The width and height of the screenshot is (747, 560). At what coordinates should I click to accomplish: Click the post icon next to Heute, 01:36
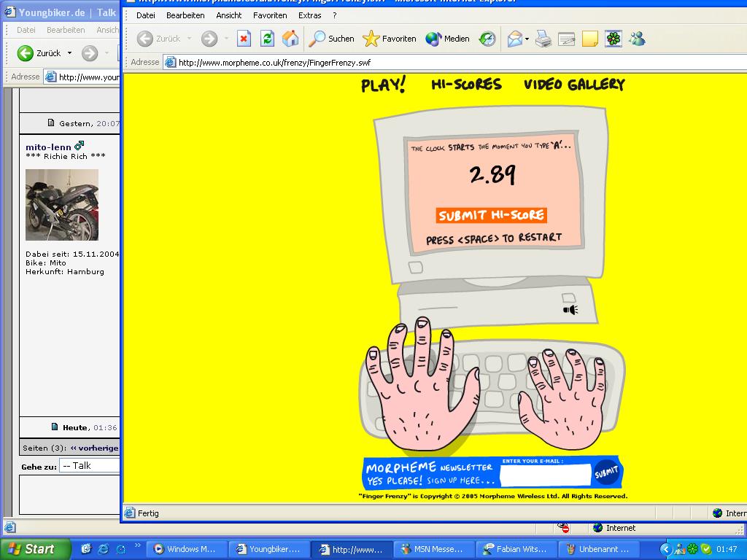55,427
